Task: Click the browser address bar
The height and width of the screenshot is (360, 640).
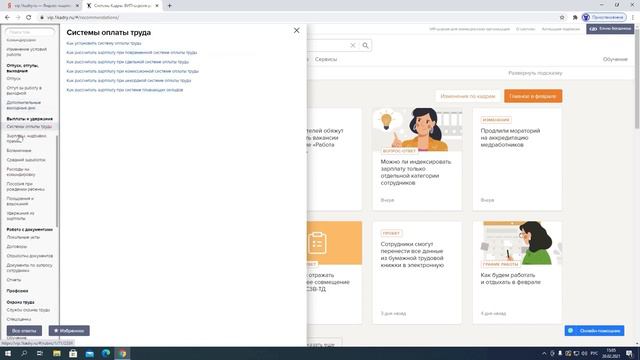Action: (x=298, y=18)
